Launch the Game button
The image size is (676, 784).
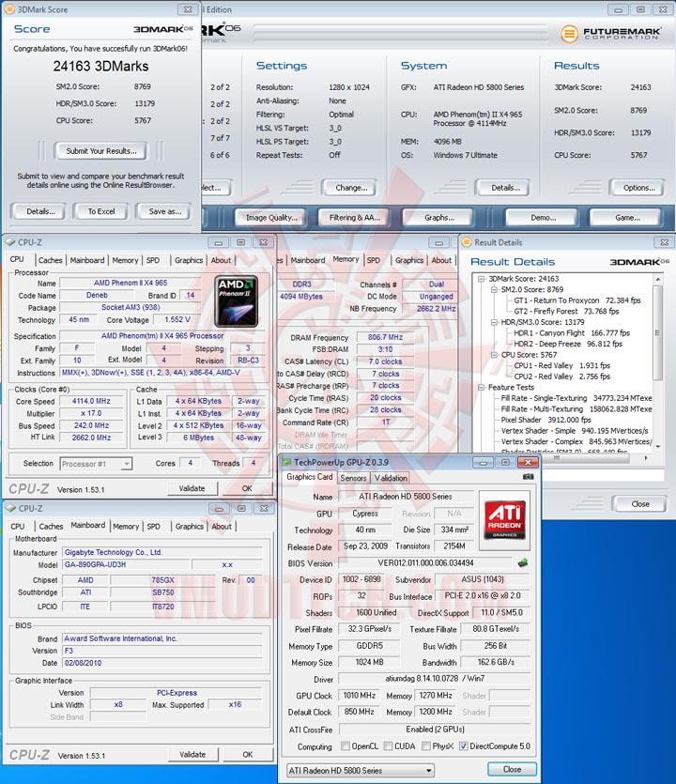(x=627, y=218)
